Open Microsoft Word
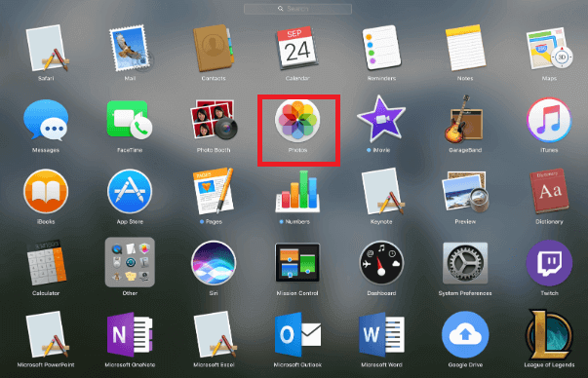 [x=381, y=334]
